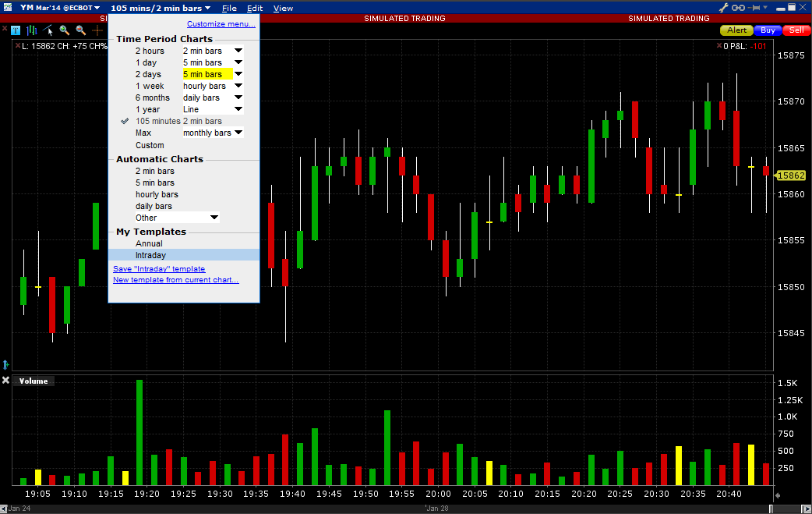Select automatic daily bars chart
Viewport: 812px width, 514px height.
tap(154, 206)
